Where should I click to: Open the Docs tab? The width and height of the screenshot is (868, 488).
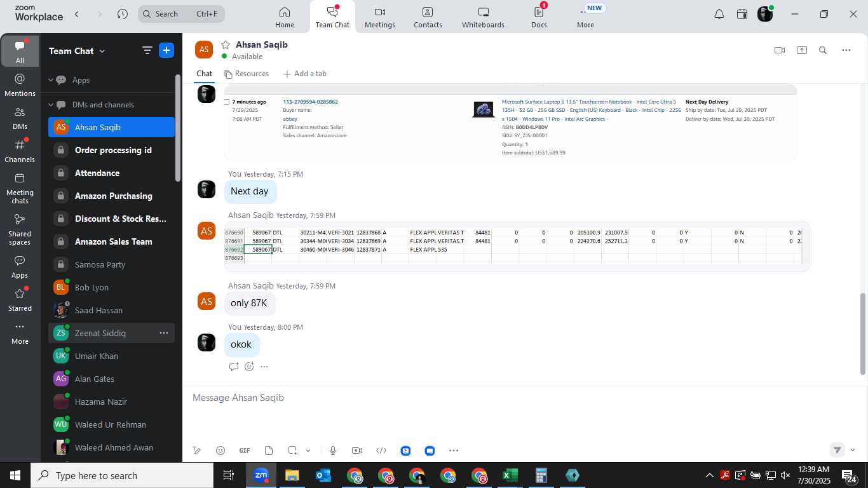click(539, 17)
